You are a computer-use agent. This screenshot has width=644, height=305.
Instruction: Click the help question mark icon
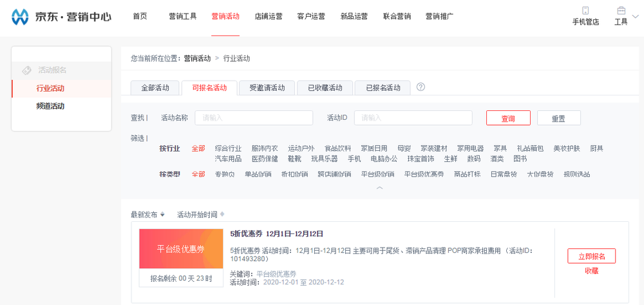pyautogui.click(x=421, y=87)
